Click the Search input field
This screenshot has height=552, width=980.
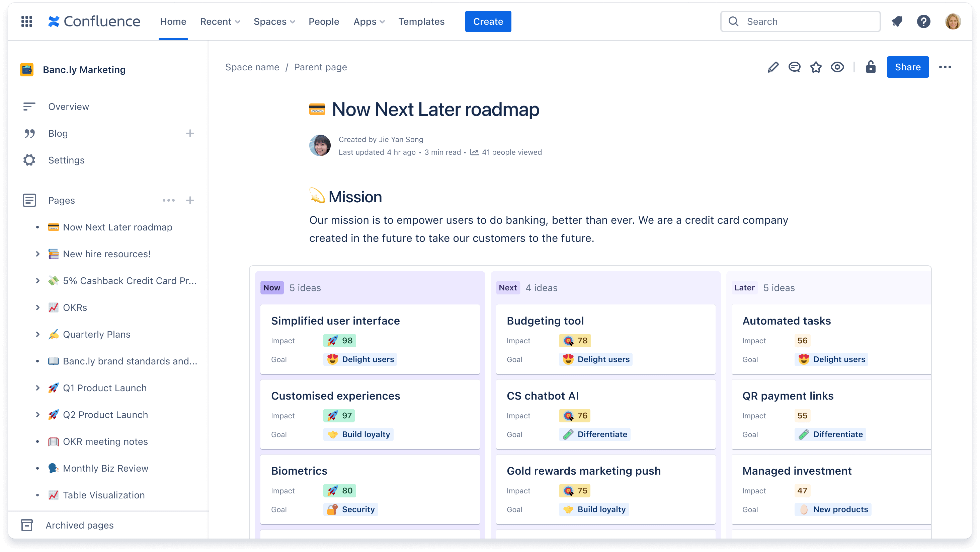pyautogui.click(x=800, y=21)
